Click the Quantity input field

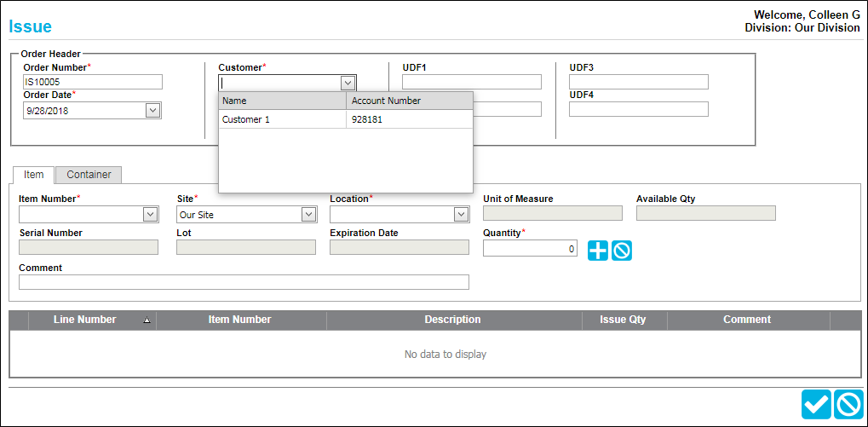(x=531, y=249)
